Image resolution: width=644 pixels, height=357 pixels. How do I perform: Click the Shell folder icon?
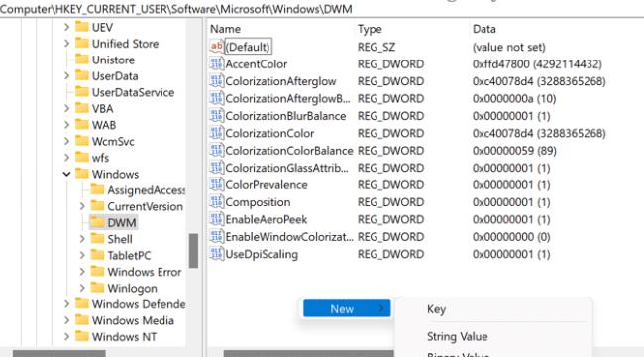[97, 239]
